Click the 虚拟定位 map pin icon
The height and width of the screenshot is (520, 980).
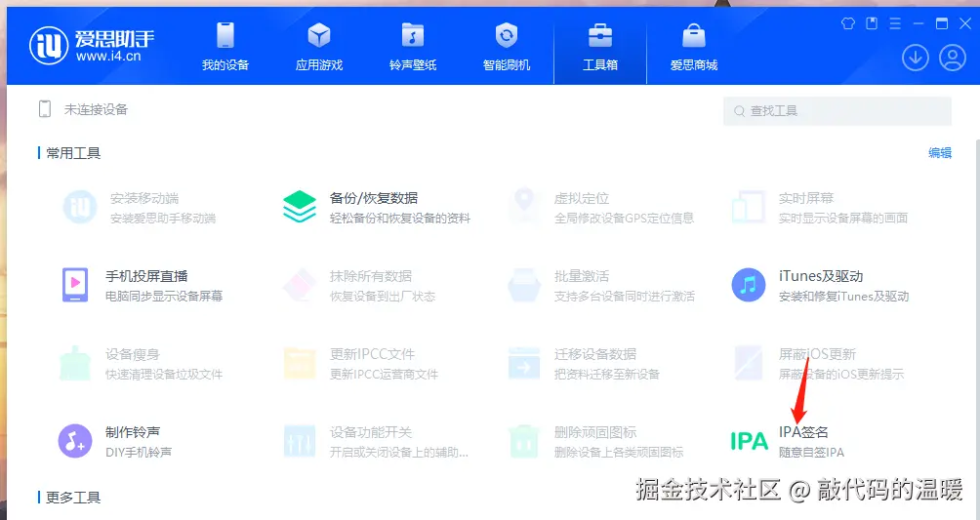click(x=524, y=206)
